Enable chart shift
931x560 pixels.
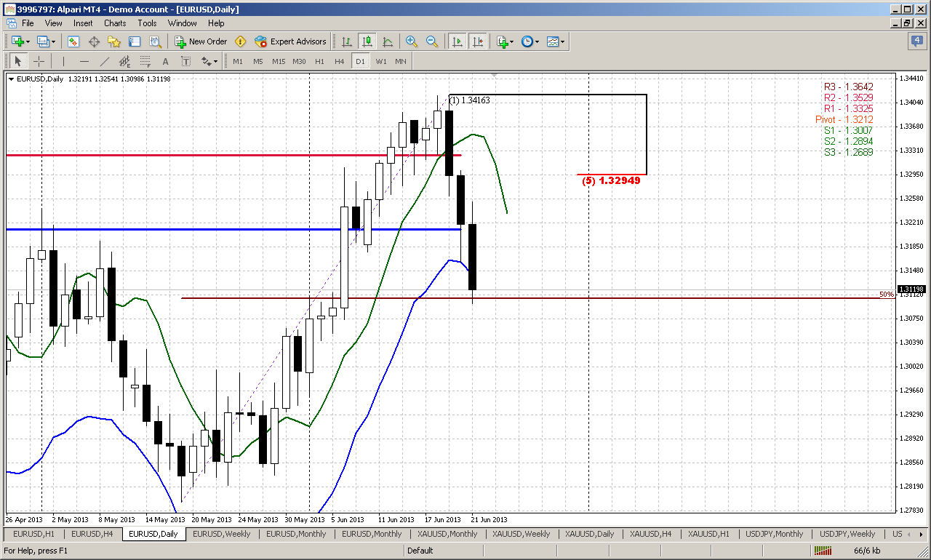(479, 41)
